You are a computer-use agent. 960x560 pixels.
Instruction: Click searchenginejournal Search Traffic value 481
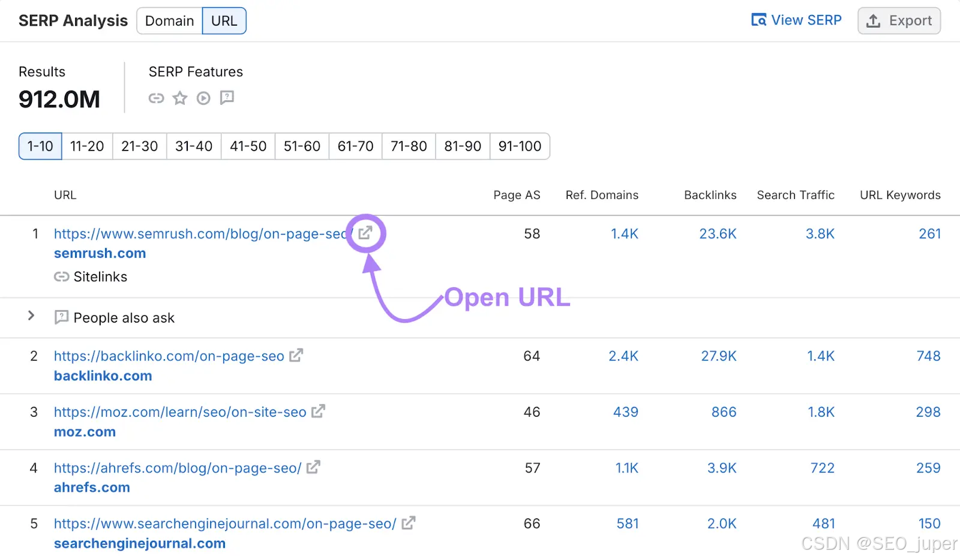[x=824, y=523]
